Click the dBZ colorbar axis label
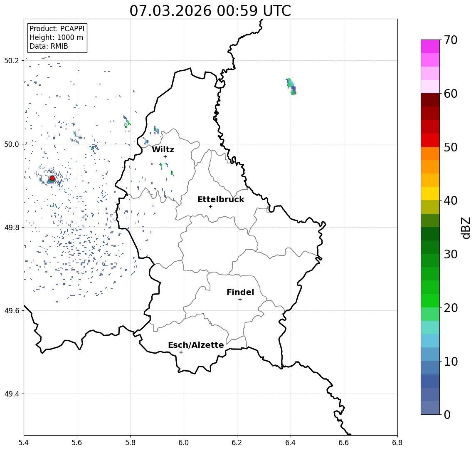476x451 pixels. [465, 228]
